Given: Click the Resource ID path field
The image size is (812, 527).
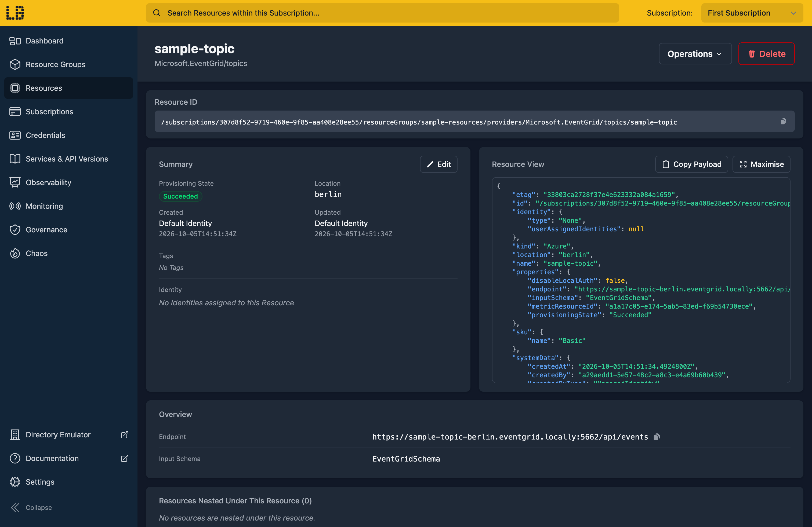Looking at the screenshot, I should pyautogui.click(x=474, y=121).
